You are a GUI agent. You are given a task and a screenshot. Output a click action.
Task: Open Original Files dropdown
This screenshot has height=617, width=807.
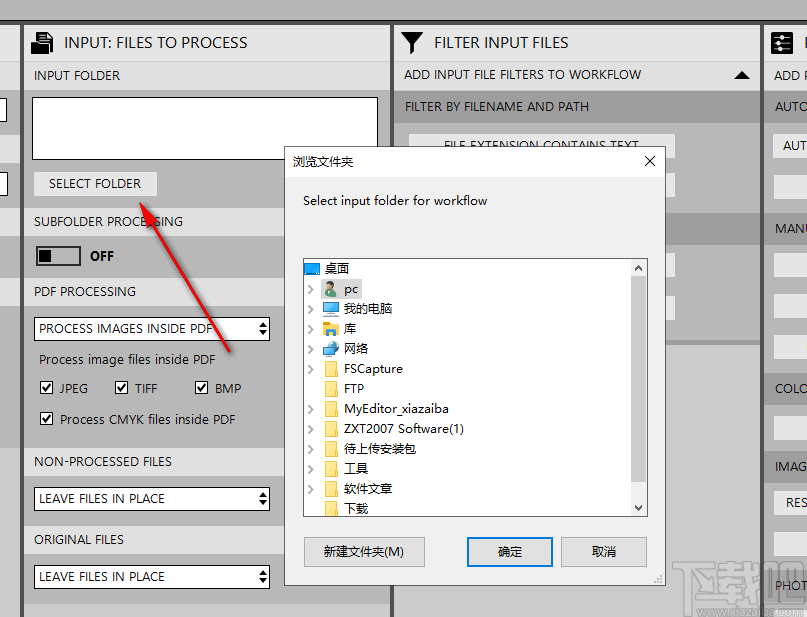(152, 577)
